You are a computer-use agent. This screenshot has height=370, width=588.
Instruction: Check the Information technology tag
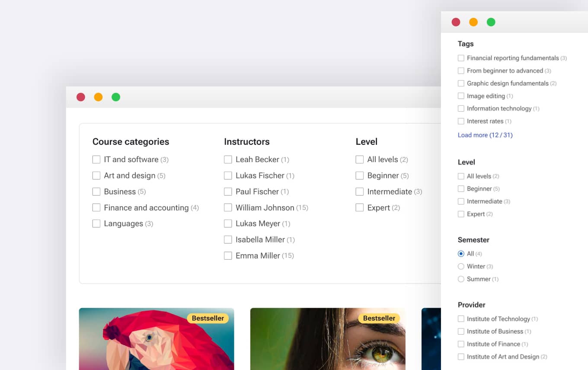(x=461, y=108)
